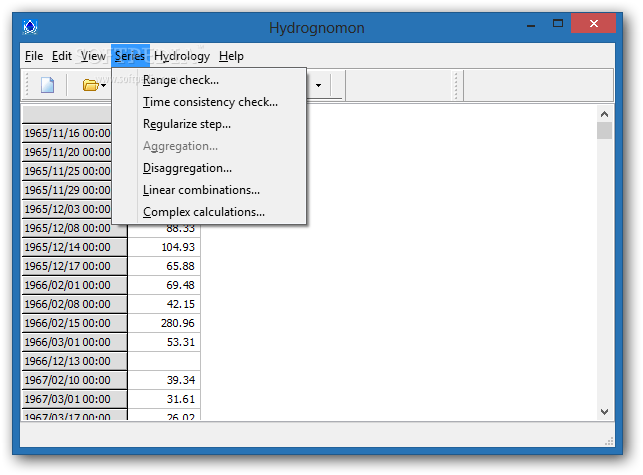Select row header 1966/02/15 00:00
643x475 pixels.
point(75,323)
